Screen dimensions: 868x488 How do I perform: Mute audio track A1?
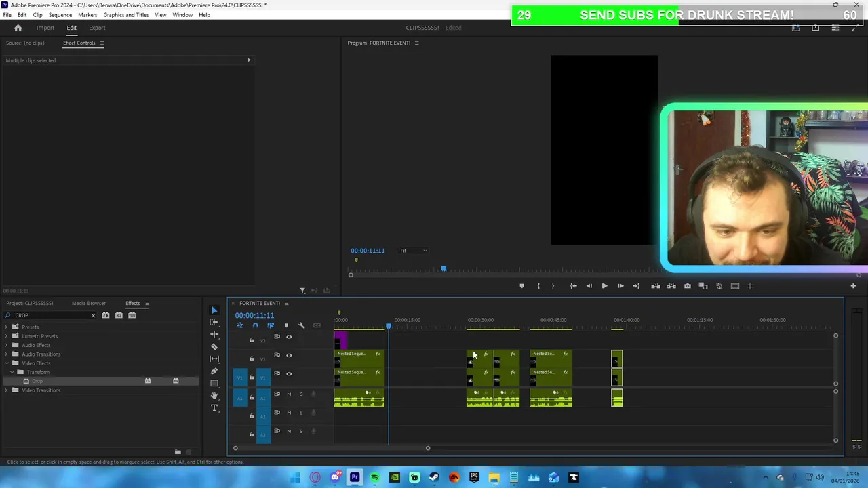(289, 394)
